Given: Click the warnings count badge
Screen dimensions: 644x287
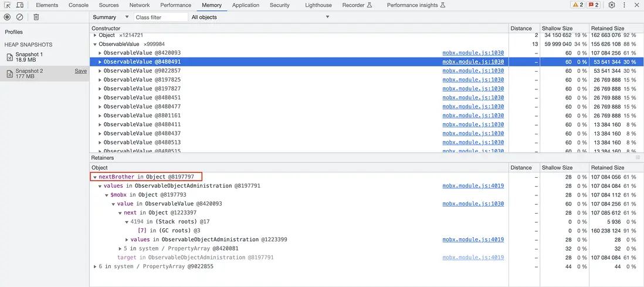Looking at the screenshot, I should pyautogui.click(x=578, y=5).
